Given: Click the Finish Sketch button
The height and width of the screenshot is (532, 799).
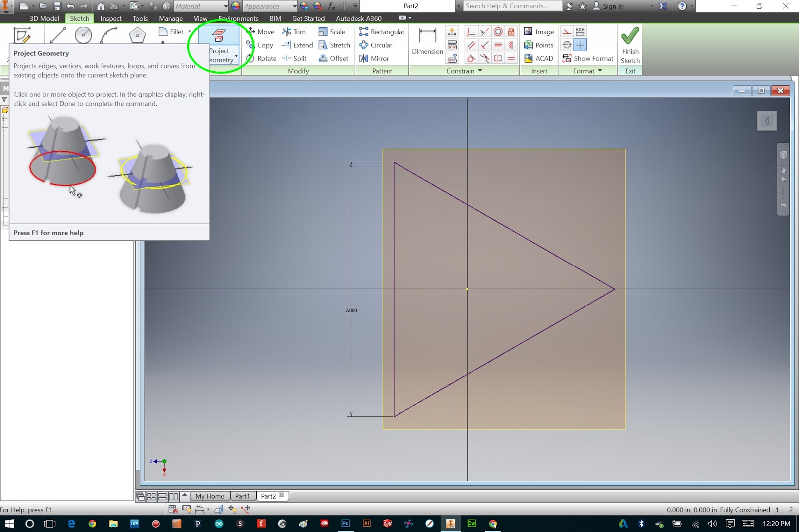Looking at the screenshot, I should click(630, 45).
